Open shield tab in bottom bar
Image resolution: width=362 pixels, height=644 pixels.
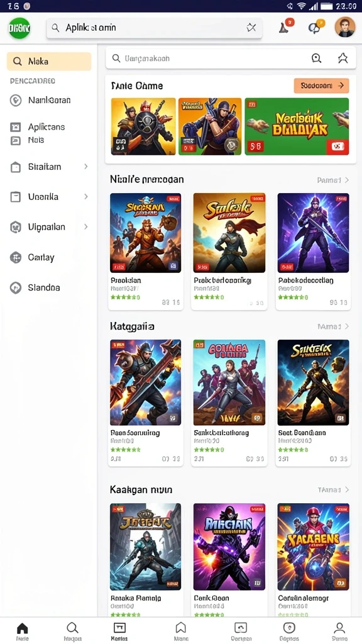(x=289, y=631)
